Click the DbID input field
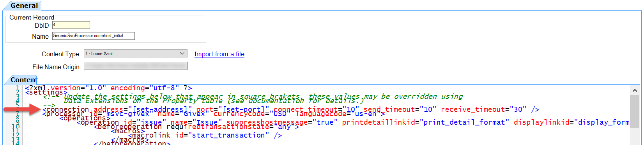 [x=71, y=25]
